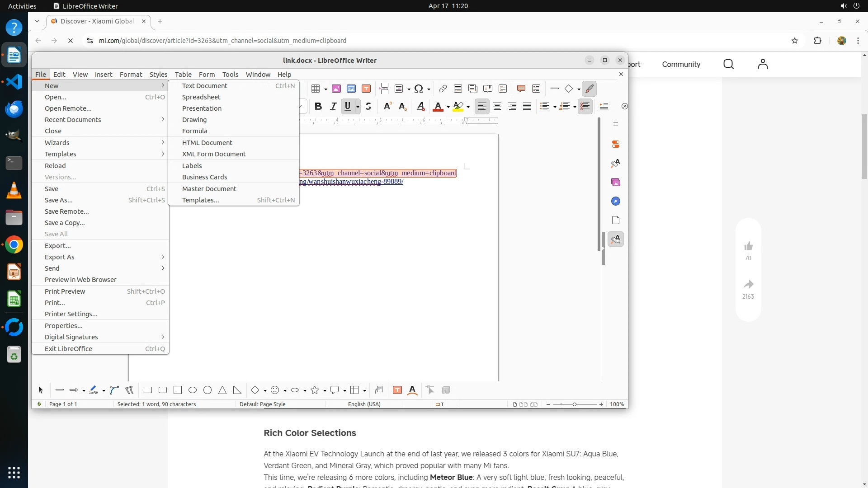Open the Navigator sidebar panel

[x=615, y=201]
